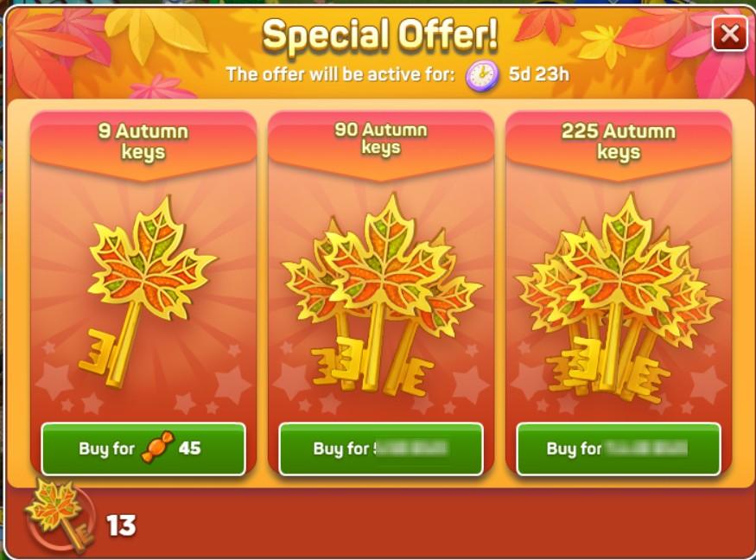This screenshot has width=756, height=560.
Task: Select the 225 Autumn keys pile image
Action: pyautogui.click(x=618, y=299)
